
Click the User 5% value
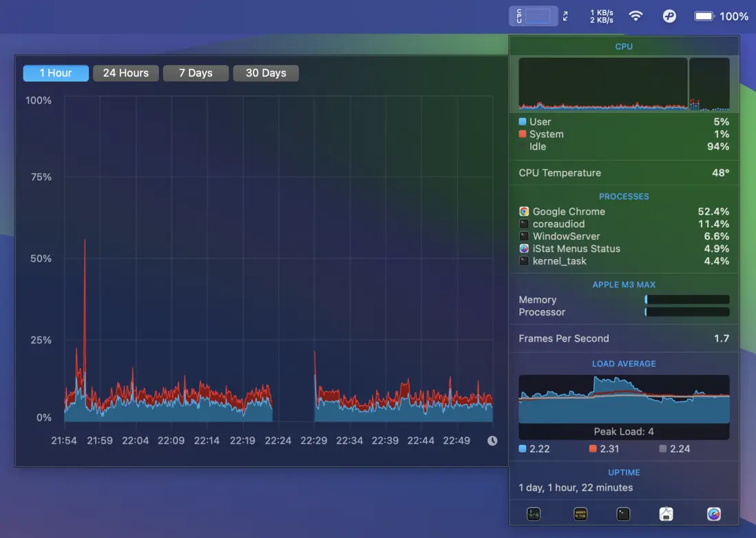(722, 122)
